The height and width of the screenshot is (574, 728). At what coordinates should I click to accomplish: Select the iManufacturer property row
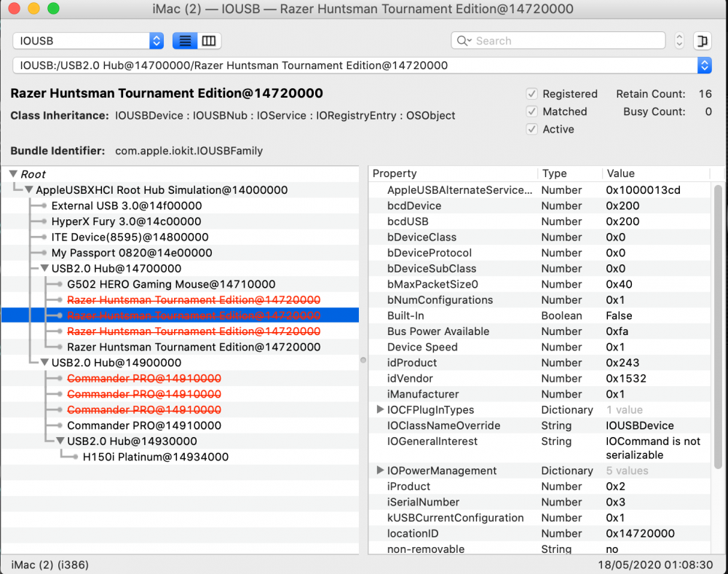[539, 394]
